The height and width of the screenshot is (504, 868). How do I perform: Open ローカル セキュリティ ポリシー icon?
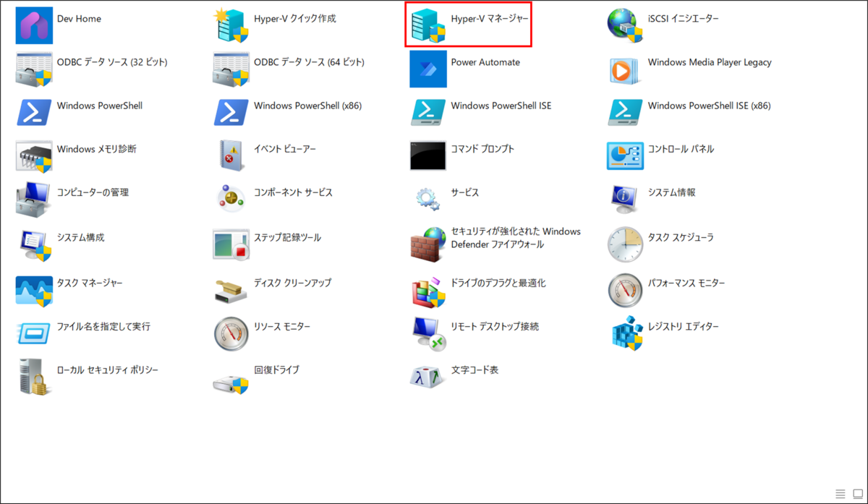(34, 377)
